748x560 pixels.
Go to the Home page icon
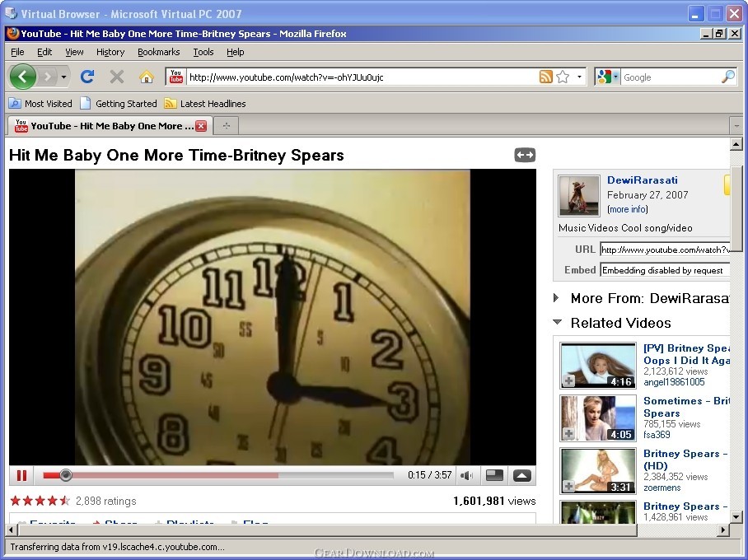(x=147, y=77)
